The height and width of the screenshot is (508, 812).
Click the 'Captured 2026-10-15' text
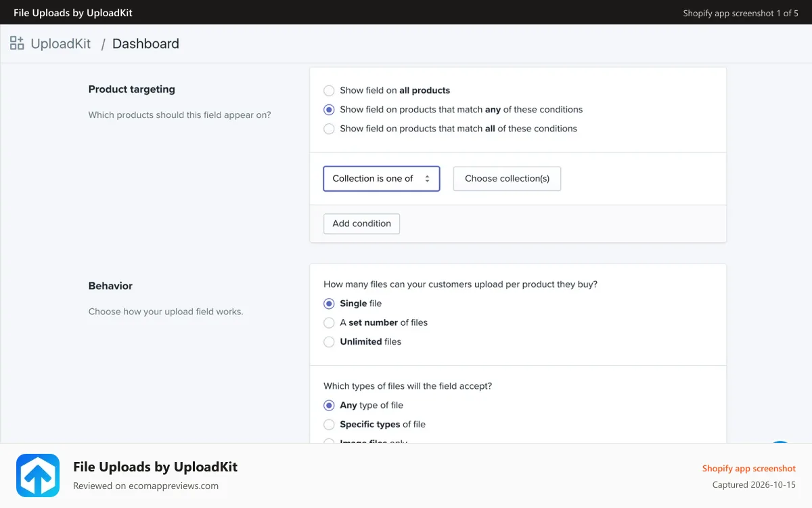754,485
